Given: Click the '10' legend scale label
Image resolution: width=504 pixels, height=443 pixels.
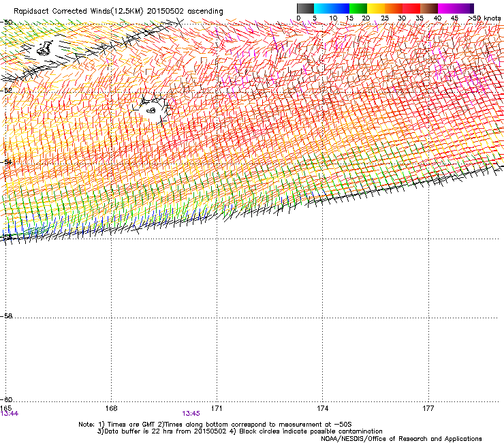Looking at the screenshot, I should pyautogui.click(x=333, y=18).
